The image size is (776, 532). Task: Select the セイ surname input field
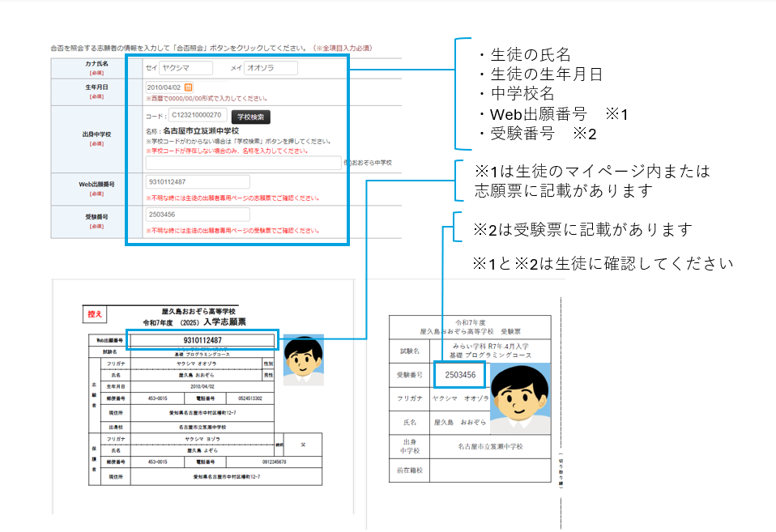185,68
